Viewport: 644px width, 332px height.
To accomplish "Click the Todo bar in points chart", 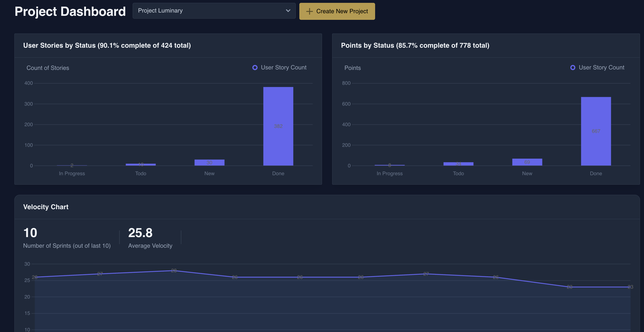I will click(458, 164).
